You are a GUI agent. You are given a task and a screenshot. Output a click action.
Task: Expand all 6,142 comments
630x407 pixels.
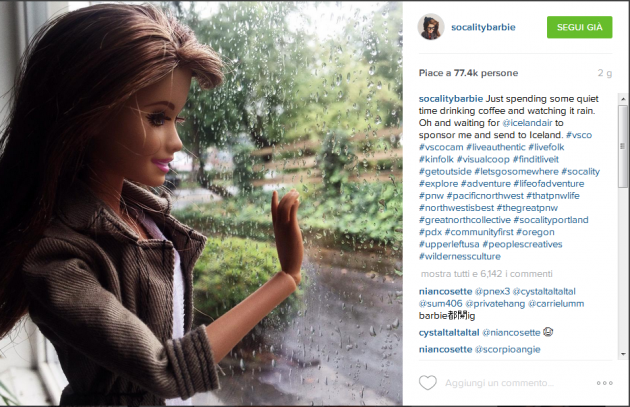click(x=487, y=274)
